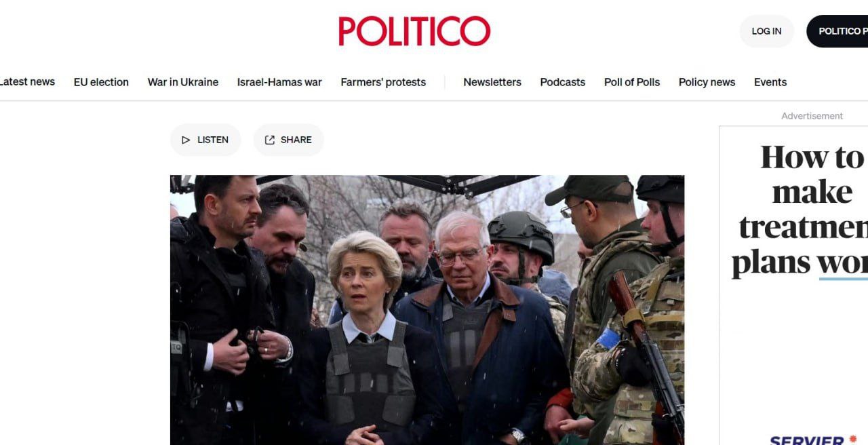
Task: Click the POLITICO Pro button
Action: pos(837,31)
